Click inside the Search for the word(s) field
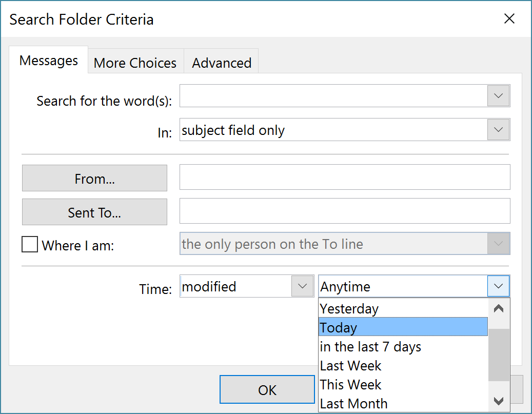This screenshot has width=532, height=414. point(333,95)
